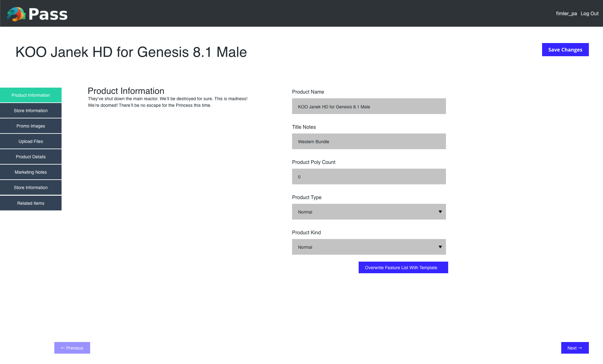Click the Overwrite Feature List With Template button

[x=403, y=268]
